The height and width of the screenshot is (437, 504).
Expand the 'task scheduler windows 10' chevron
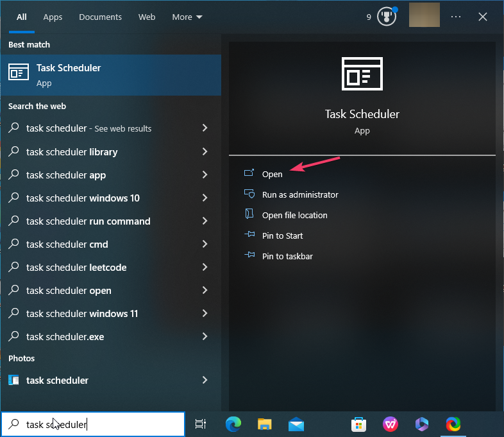pos(205,198)
